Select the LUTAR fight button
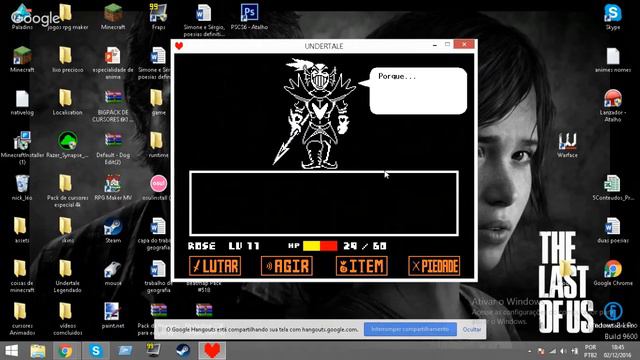This screenshot has height=360, width=640. [x=215, y=266]
